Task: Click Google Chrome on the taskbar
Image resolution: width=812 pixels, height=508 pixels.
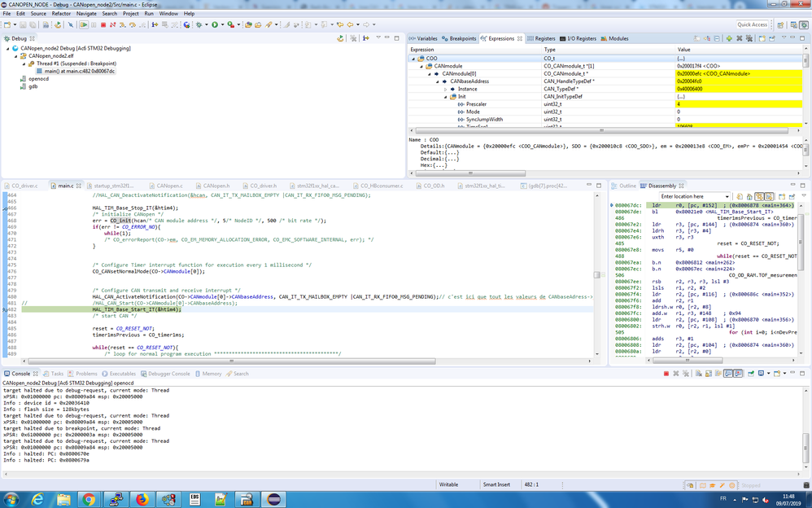Action: (89, 499)
